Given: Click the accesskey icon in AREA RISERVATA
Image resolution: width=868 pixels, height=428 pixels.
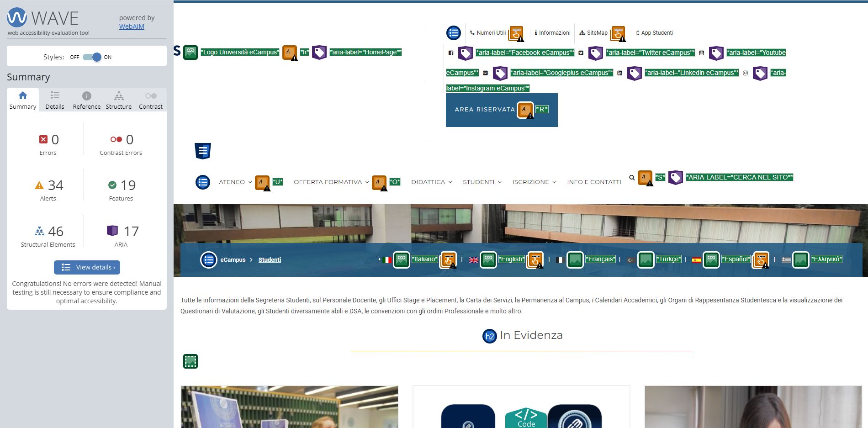Looking at the screenshot, I should (x=525, y=110).
